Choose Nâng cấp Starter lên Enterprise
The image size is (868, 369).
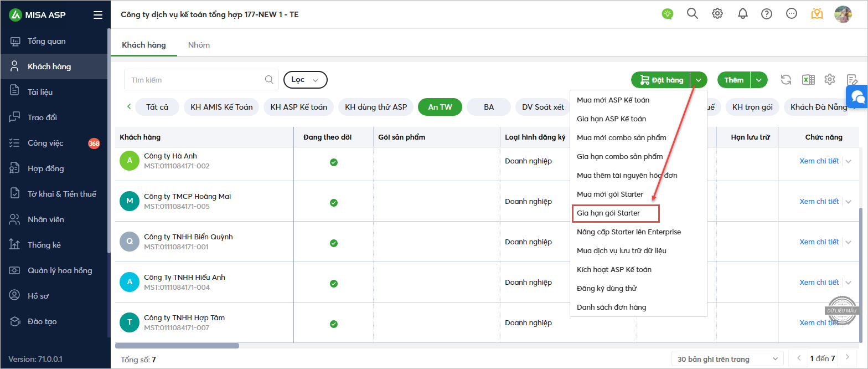639,232
